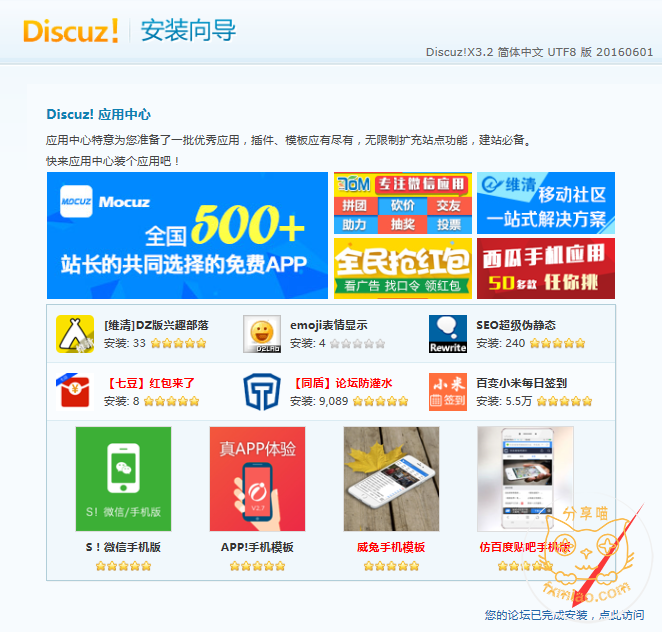Click the text 快来应用中心装个应用吧！

point(114,161)
